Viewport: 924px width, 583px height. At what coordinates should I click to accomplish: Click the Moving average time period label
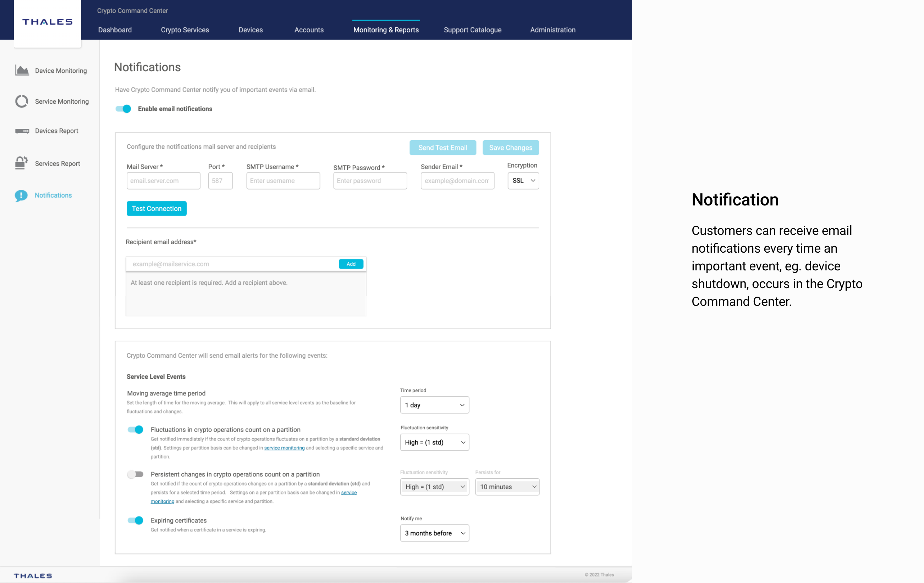(x=166, y=393)
